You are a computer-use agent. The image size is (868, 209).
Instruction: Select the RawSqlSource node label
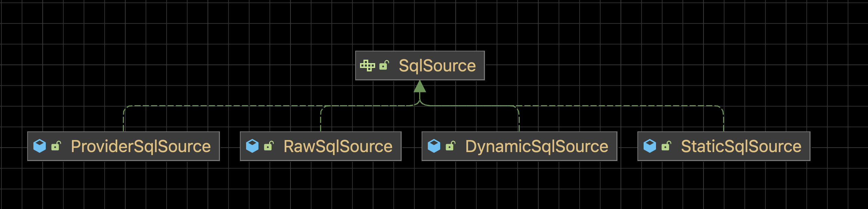338,147
